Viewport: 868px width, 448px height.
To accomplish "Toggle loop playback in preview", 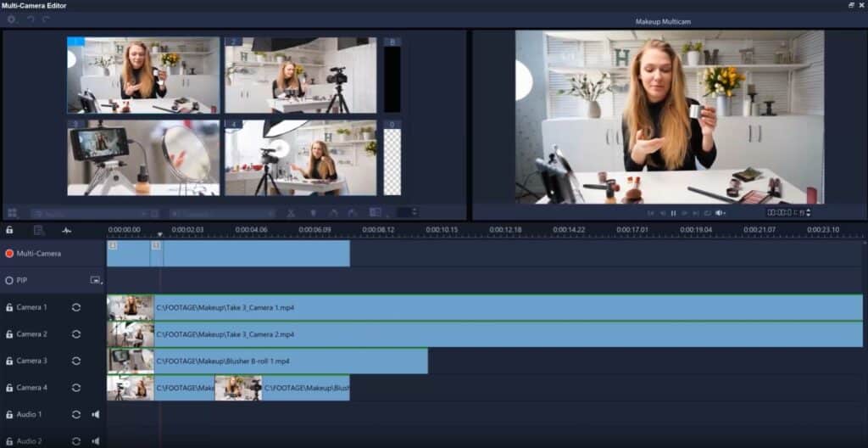I will coord(708,213).
